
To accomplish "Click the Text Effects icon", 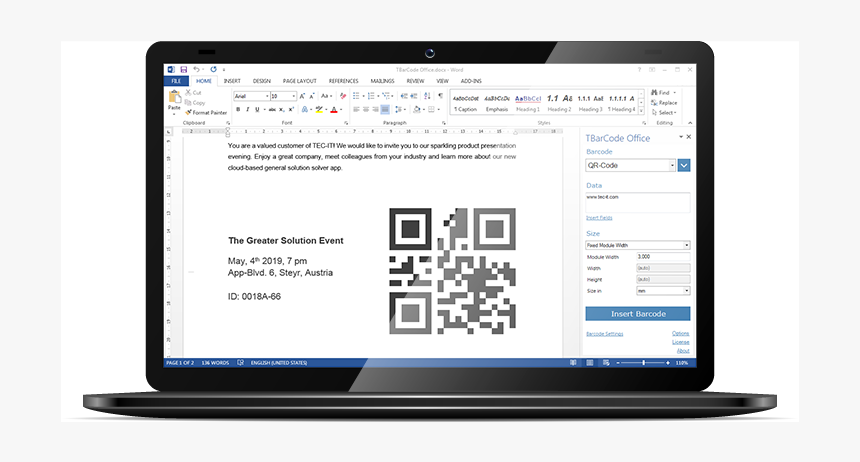I will click(x=304, y=110).
